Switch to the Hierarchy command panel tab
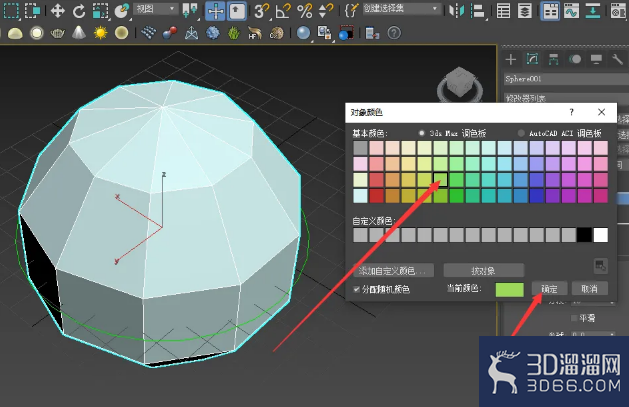The height and width of the screenshot is (407, 629). (554, 59)
